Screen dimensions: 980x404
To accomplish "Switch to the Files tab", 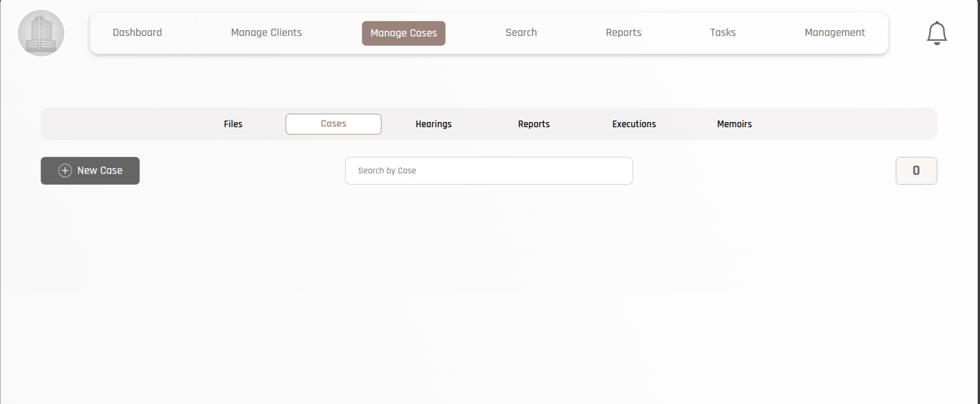I will [233, 124].
